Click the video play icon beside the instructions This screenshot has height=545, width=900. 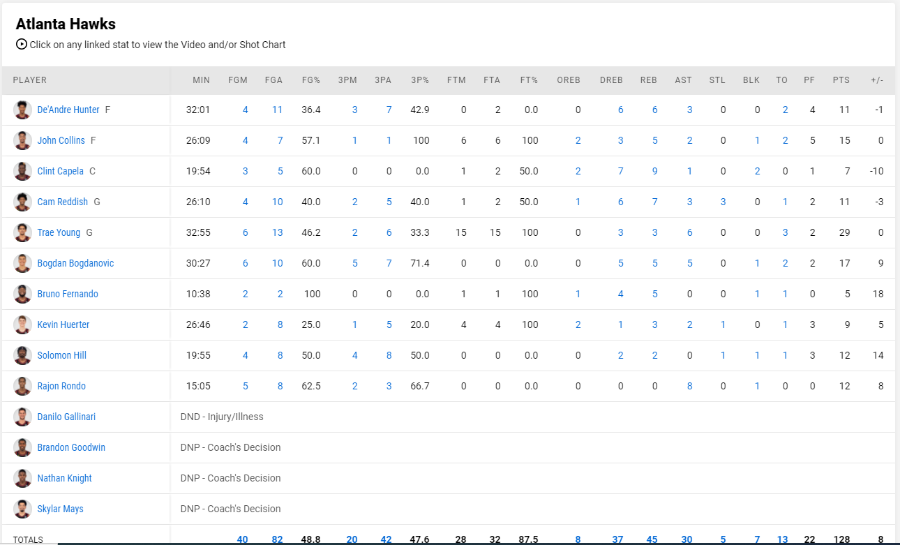[x=21, y=44]
